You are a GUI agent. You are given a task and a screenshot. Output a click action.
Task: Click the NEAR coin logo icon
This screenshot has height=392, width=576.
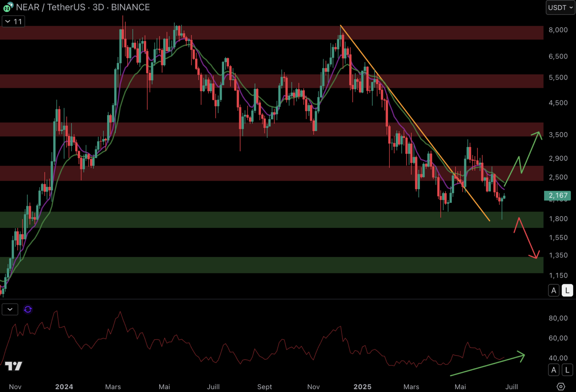[8, 7]
